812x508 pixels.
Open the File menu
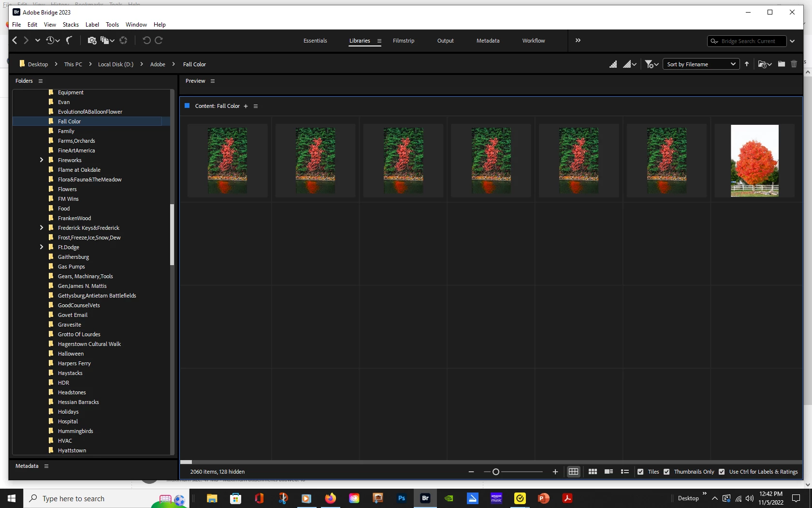tap(16, 25)
